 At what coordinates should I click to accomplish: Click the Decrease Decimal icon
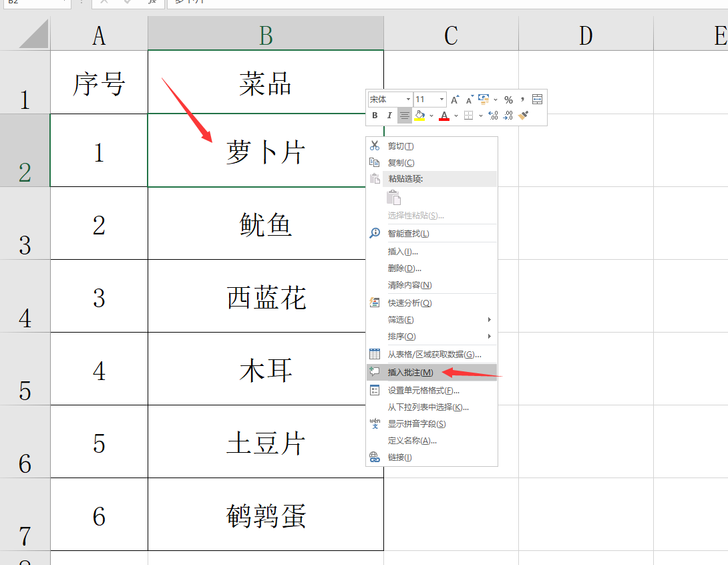507,115
